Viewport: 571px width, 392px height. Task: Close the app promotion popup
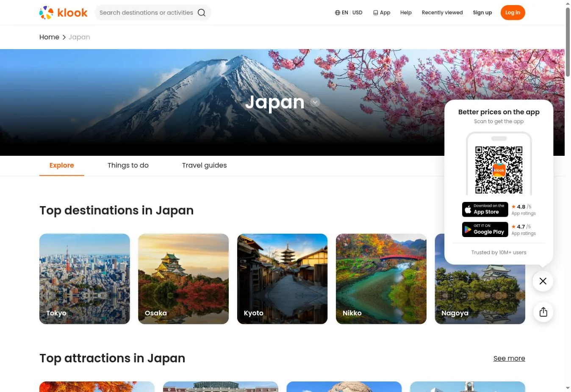(x=543, y=281)
